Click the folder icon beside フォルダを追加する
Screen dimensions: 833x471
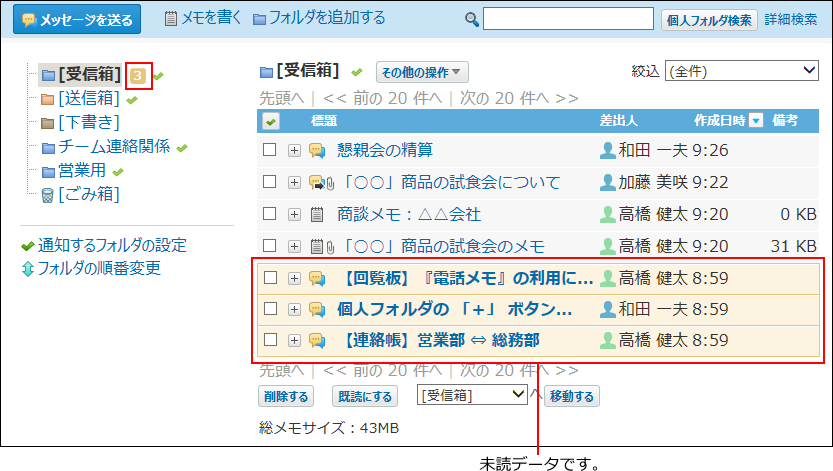click(x=259, y=20)
